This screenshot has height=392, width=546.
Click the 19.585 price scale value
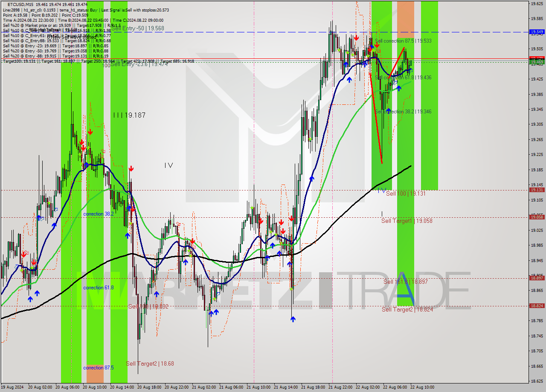click(x=537, y=19)
